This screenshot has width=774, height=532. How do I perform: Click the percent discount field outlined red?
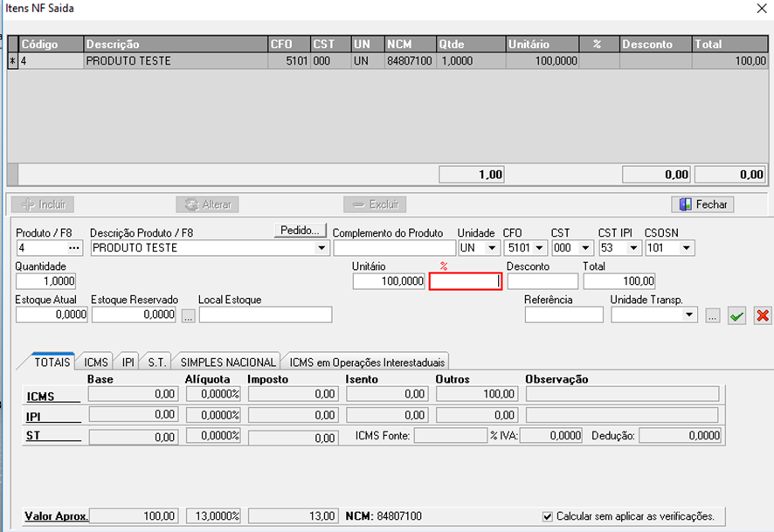point(466,281)
